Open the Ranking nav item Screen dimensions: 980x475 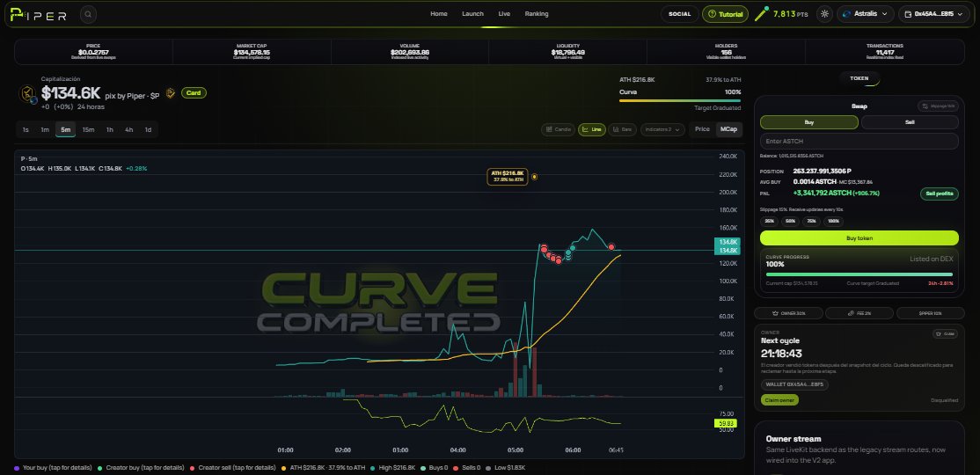537,14
